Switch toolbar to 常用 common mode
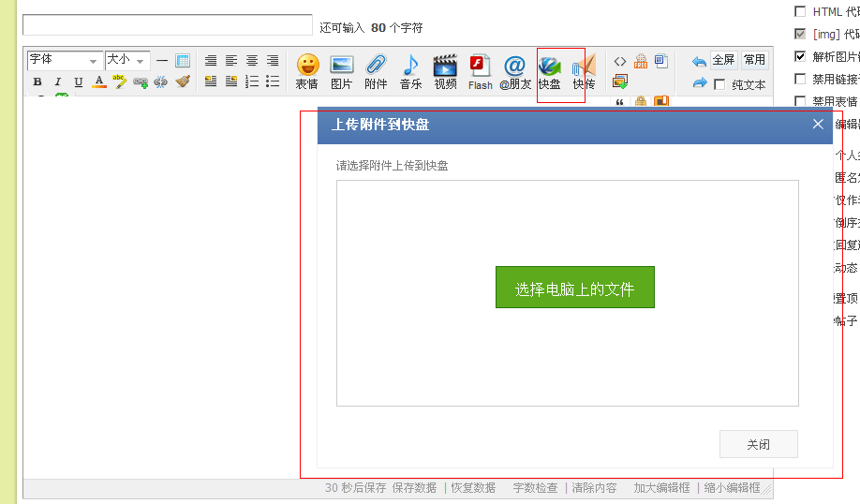This screenshot has width=860, height=504. [x=754, y=60]
